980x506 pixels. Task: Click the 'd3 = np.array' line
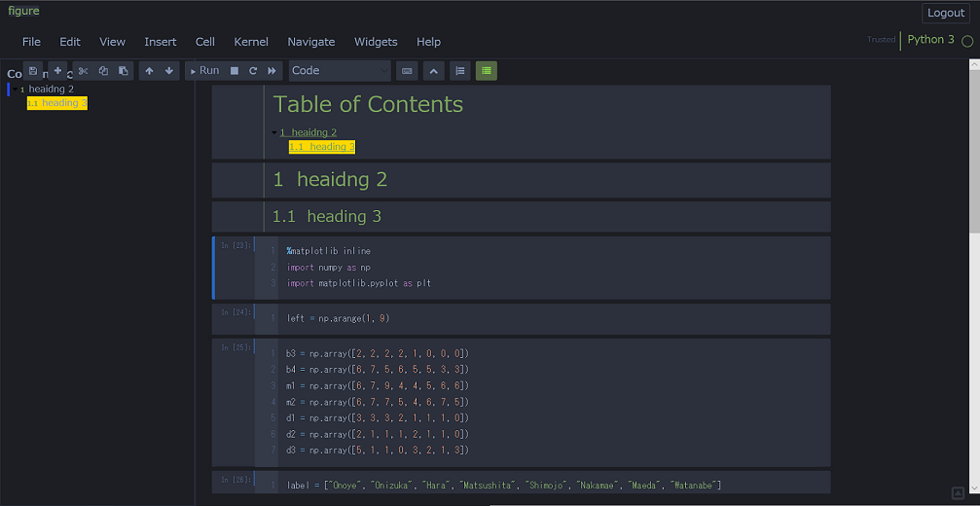click(x=377, y=451)
